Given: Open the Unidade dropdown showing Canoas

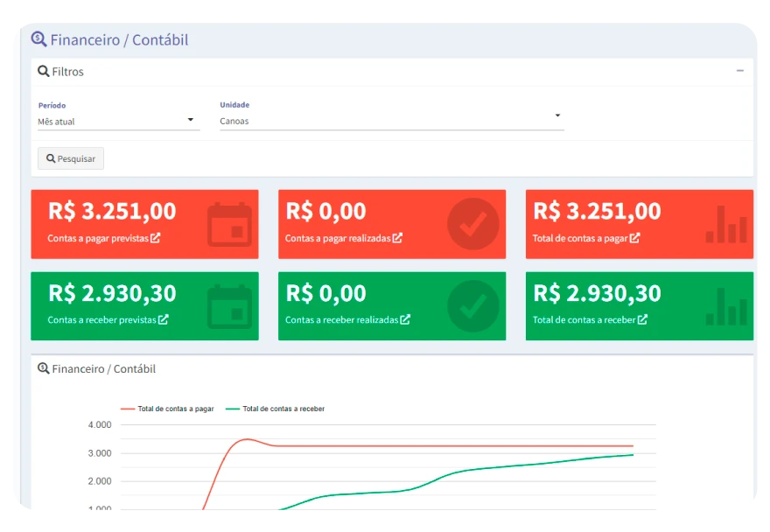Looking at the screenshot, I should (x=390, y=121).
